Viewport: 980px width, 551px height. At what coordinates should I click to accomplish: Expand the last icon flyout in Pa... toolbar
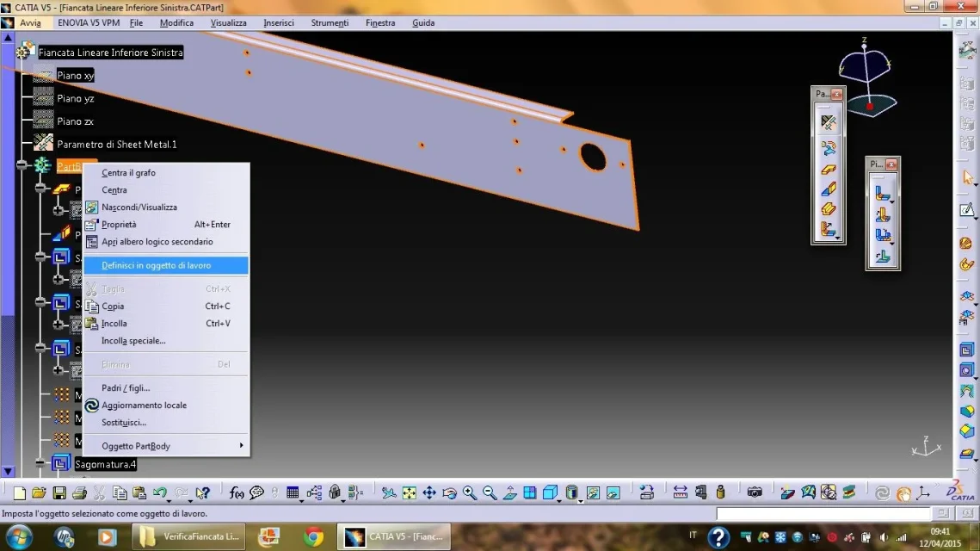click(x=837, y=237)
